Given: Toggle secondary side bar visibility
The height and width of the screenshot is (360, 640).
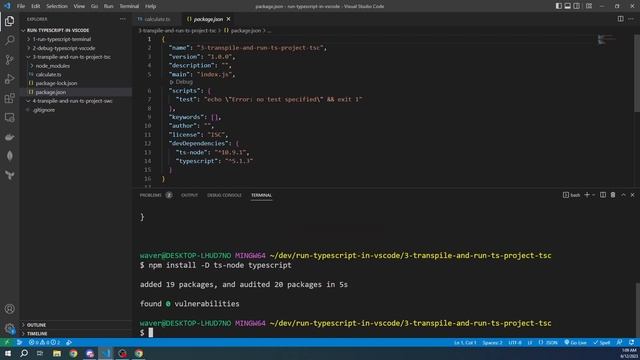Looking at the screenshot, I should tap(577, 6).
